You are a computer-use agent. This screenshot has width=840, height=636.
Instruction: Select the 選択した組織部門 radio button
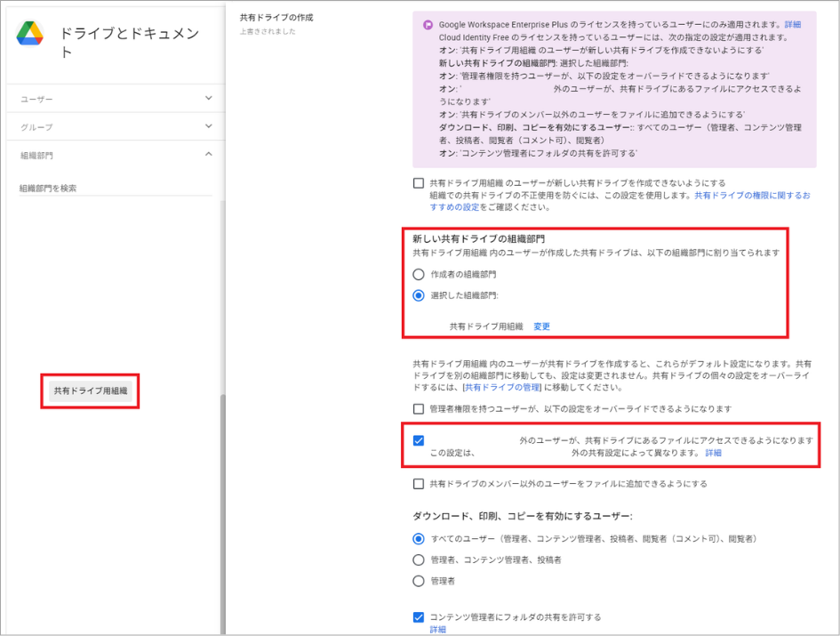tap(419, 295)
